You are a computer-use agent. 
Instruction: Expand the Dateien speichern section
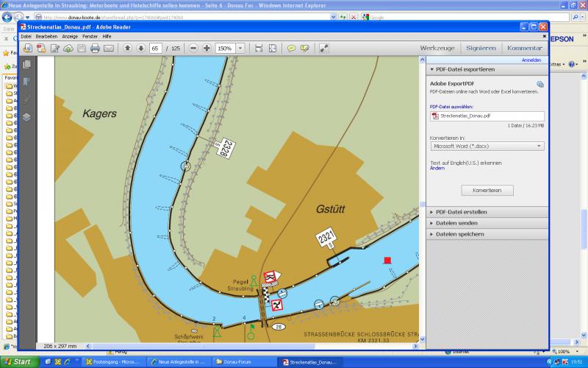tap(459, 234)
